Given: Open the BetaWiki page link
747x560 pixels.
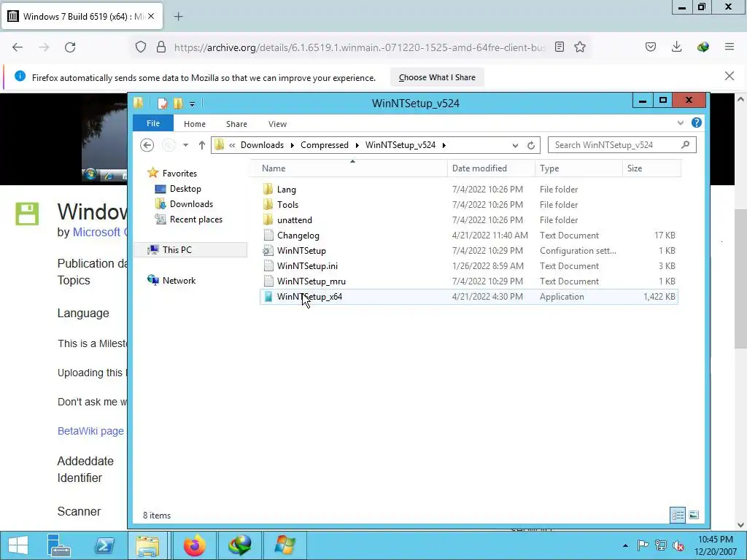Looking at the screenshot, I should [90, 431].
